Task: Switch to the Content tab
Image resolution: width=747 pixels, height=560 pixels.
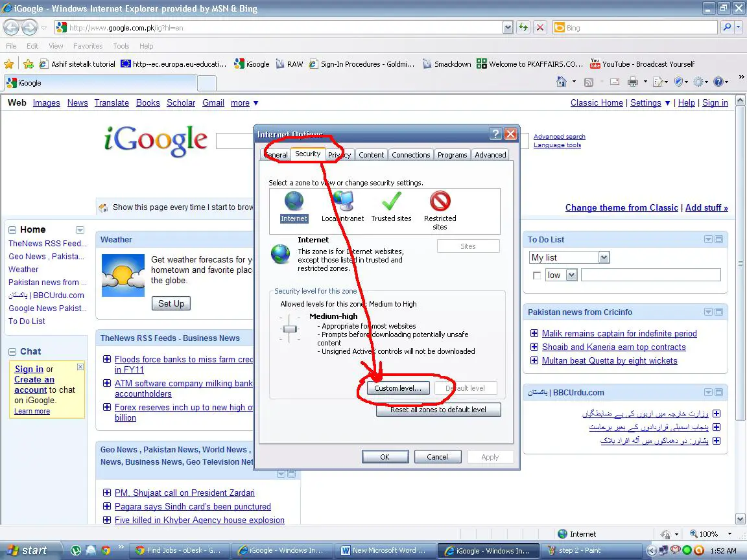Action: [x=371, y=155]
